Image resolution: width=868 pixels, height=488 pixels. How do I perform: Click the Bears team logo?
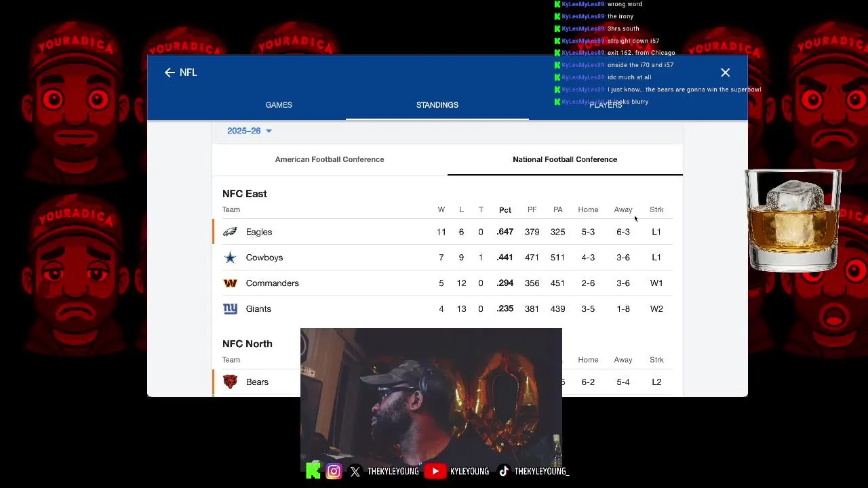point(231,382)
